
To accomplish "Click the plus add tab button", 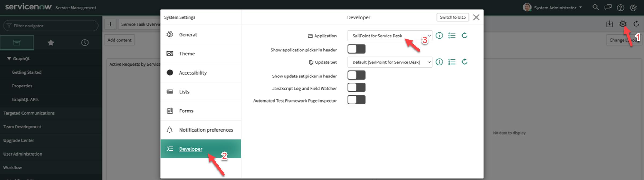I will coord(110,24).
